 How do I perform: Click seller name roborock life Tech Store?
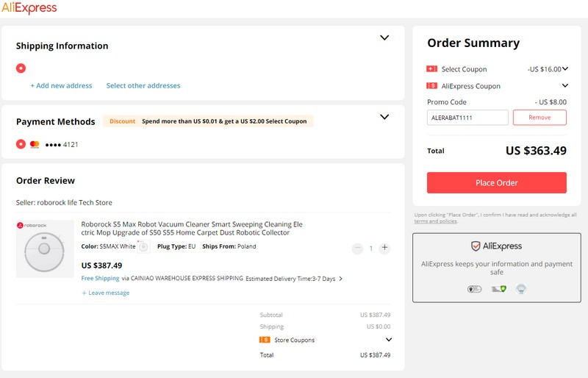pyautogui.click(x=74, y=203)
